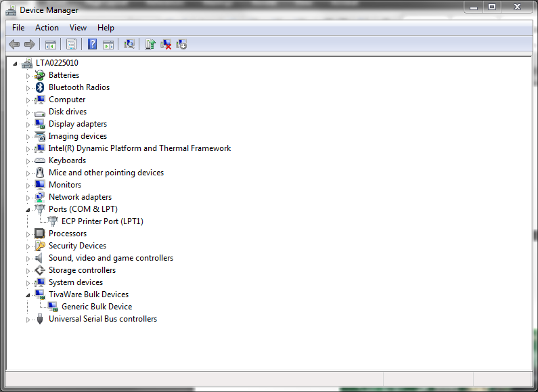Select the Storage controllers label
Viewport: 538px width, 392px height.
(82, 270)
